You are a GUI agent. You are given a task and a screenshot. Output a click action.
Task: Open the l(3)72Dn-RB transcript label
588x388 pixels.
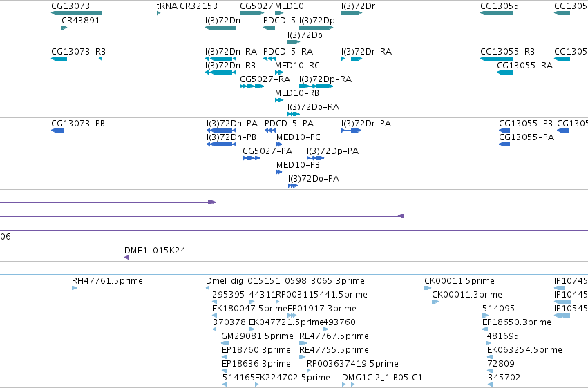230,65
